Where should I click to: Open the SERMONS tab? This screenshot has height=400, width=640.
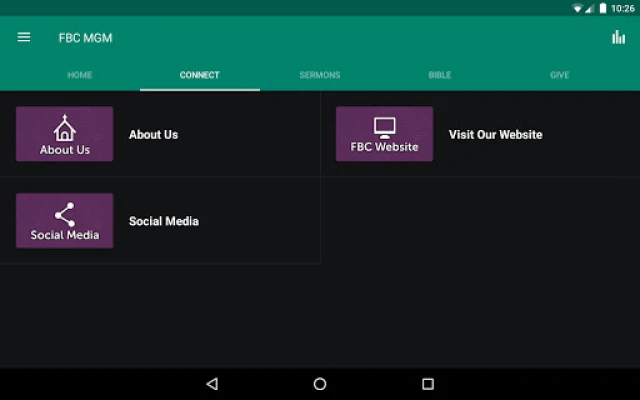(320, 75)
